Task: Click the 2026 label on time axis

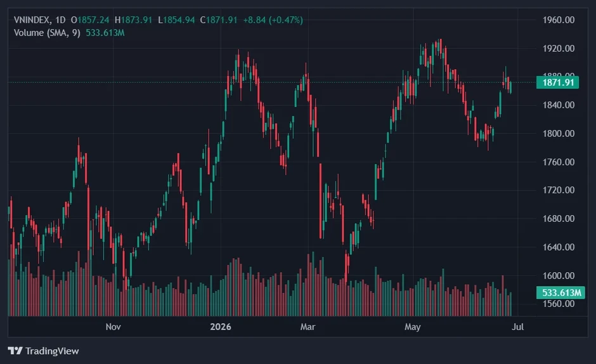Action: click(221, 327)
